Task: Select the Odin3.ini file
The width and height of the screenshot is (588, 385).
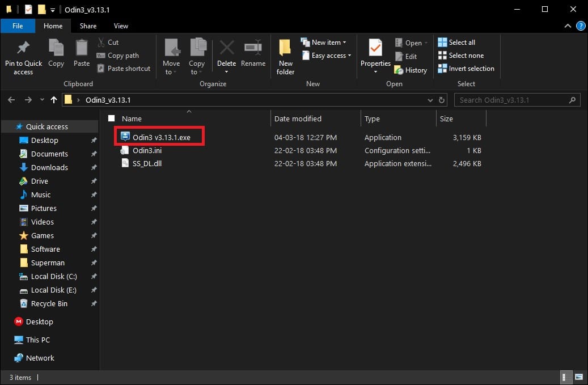Action: 147,150
